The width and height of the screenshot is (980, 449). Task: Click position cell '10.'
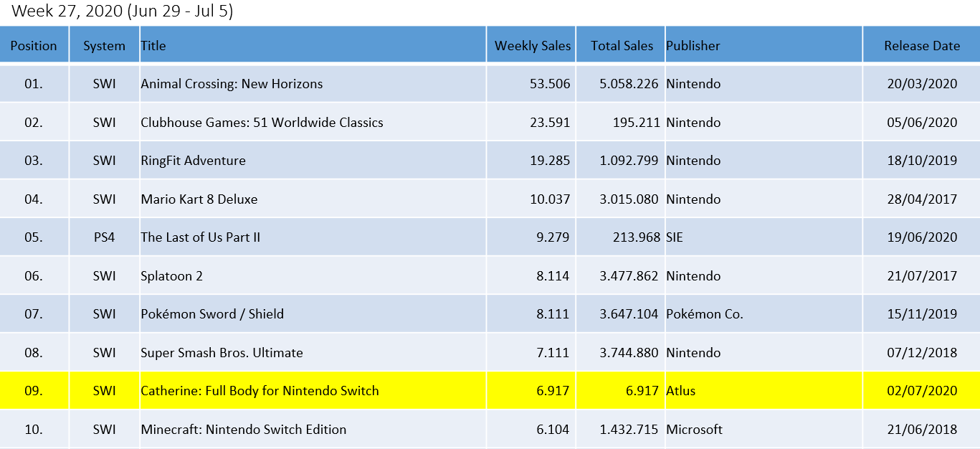(34, 429)
